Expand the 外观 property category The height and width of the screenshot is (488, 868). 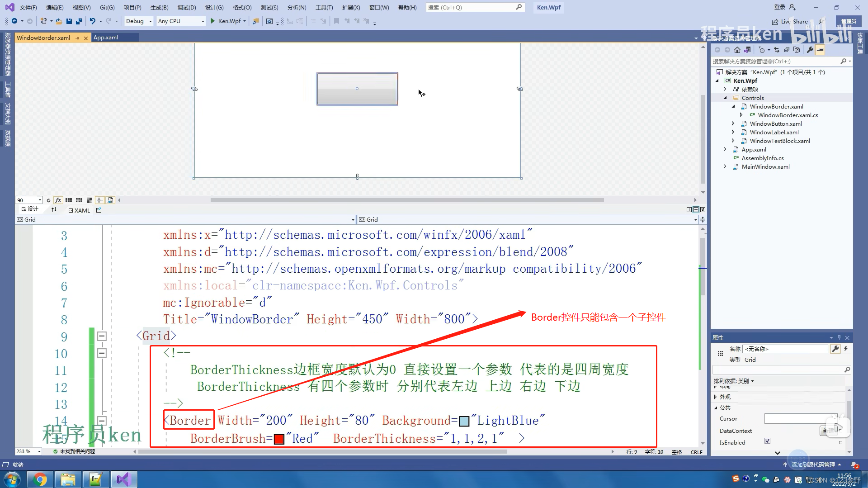click(716, 397)
